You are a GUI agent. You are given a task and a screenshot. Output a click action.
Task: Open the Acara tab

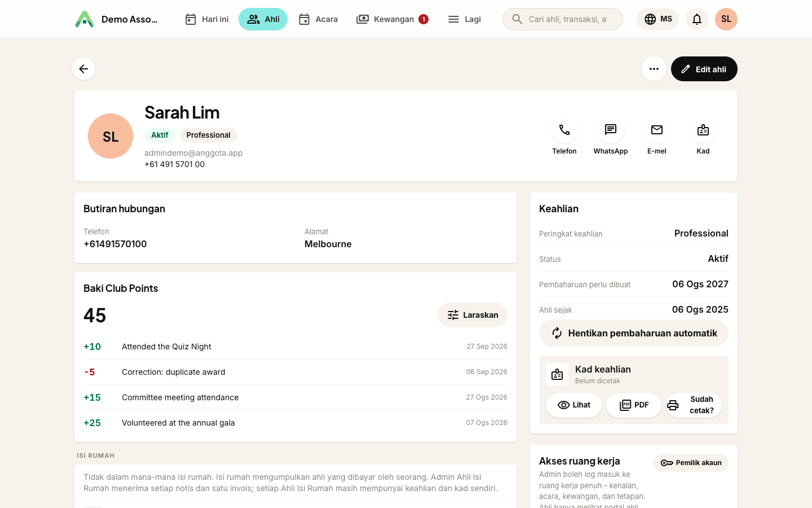(318, 19)
